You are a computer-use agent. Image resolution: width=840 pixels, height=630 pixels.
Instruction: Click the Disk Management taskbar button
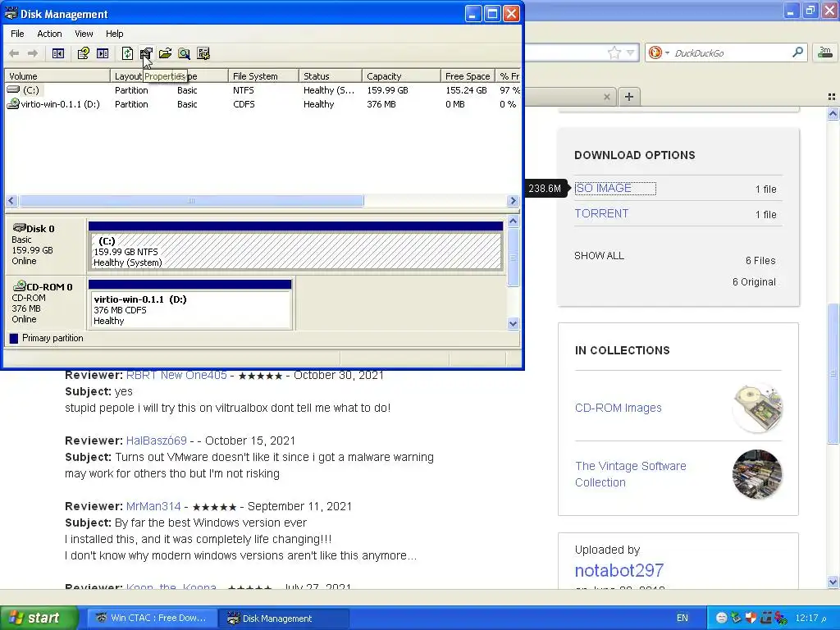point(283,619)
